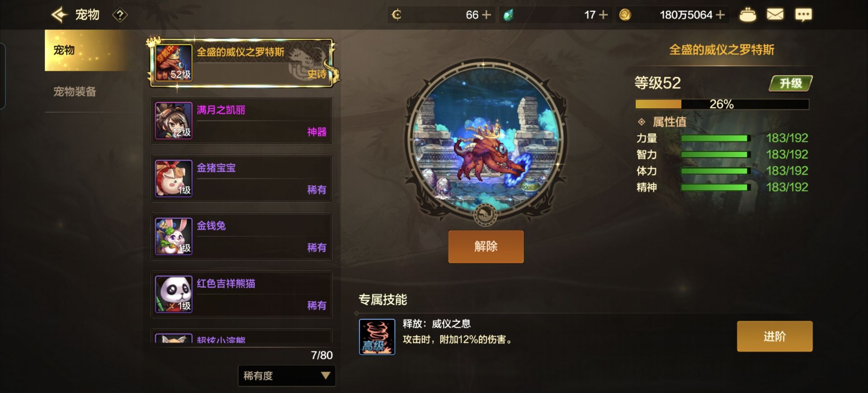
Task: Click the 进阶 advance button
Action: tap(774, 337)
